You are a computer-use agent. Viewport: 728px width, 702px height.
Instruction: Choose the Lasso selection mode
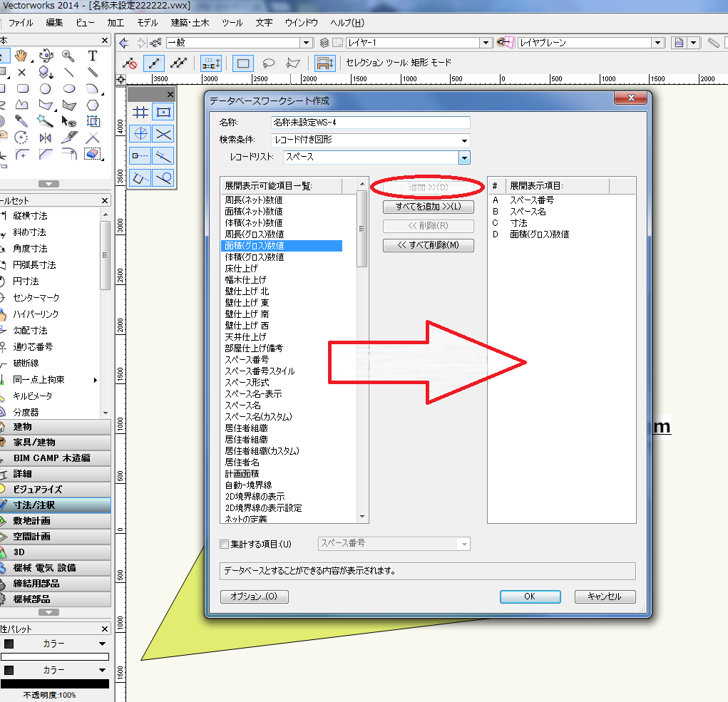pyautogui.click(x=269, y=63)
